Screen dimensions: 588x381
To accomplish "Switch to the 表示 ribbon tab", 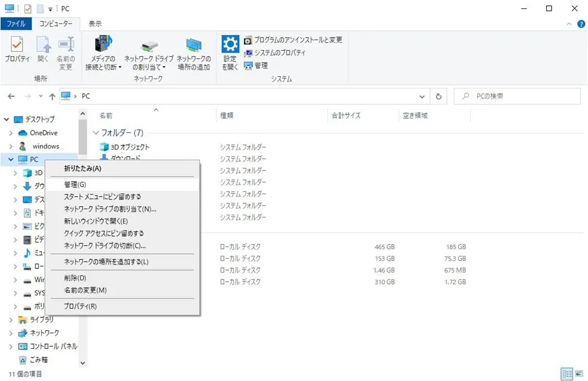I will click(95, 24).
